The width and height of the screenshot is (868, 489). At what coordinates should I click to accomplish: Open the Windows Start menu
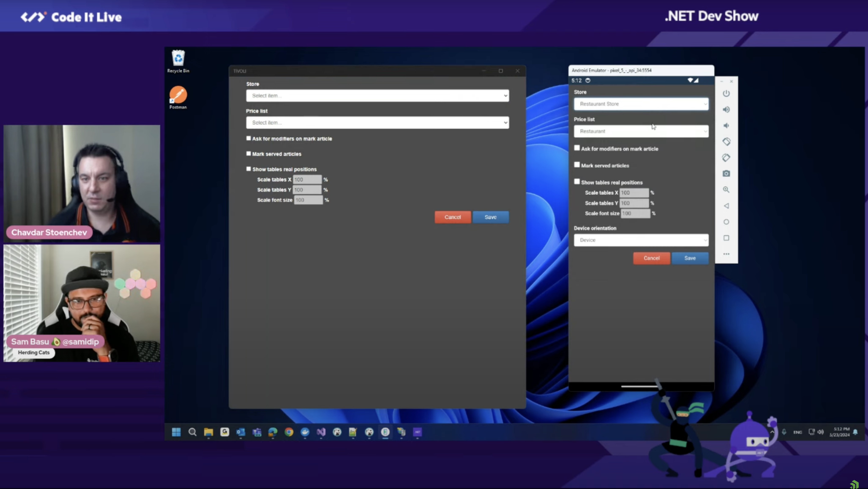pos(176,432)
